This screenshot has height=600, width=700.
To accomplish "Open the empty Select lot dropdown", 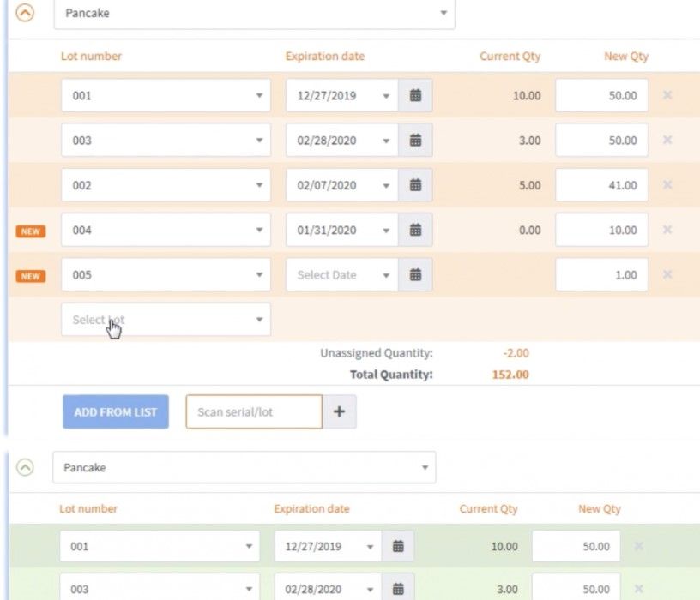I will pyautogui.click(x=166, y=320).
